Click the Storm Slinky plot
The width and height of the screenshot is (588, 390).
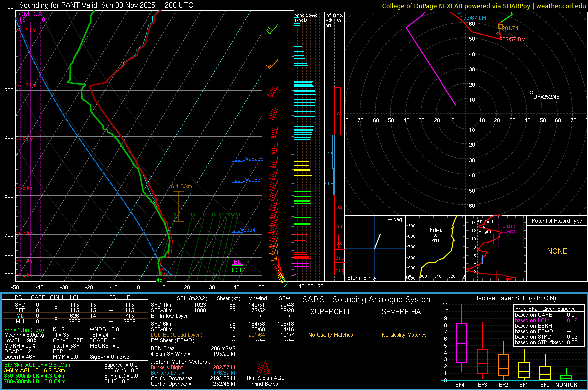[x=375, y=248]
